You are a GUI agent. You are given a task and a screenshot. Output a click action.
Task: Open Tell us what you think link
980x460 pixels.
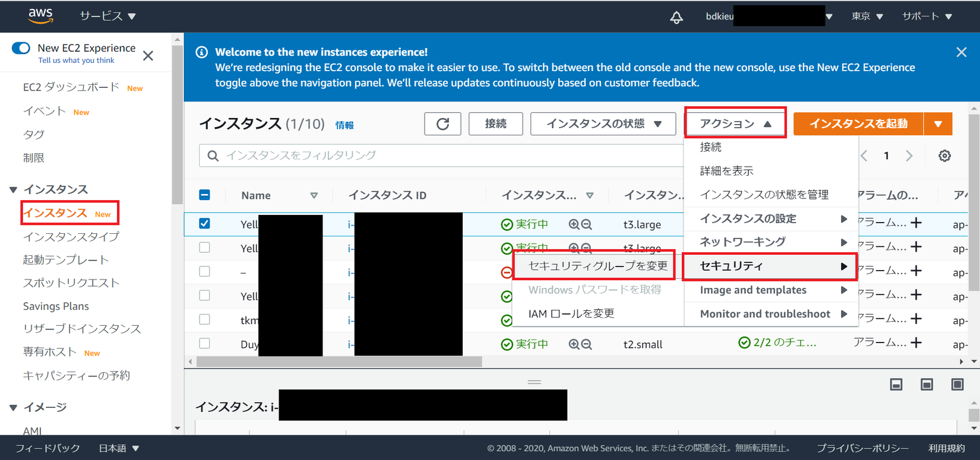tap(76, 61)
